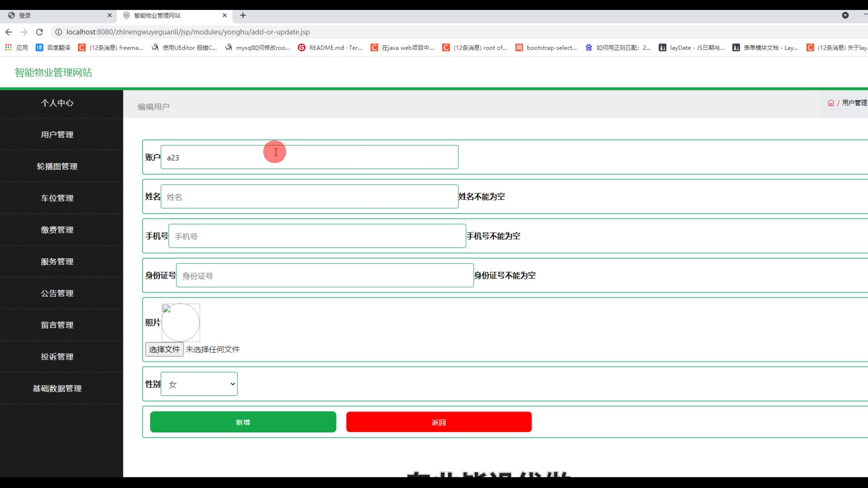Reload the page with refresh icon
868x488 pixels.
click(x=39, y=32)
